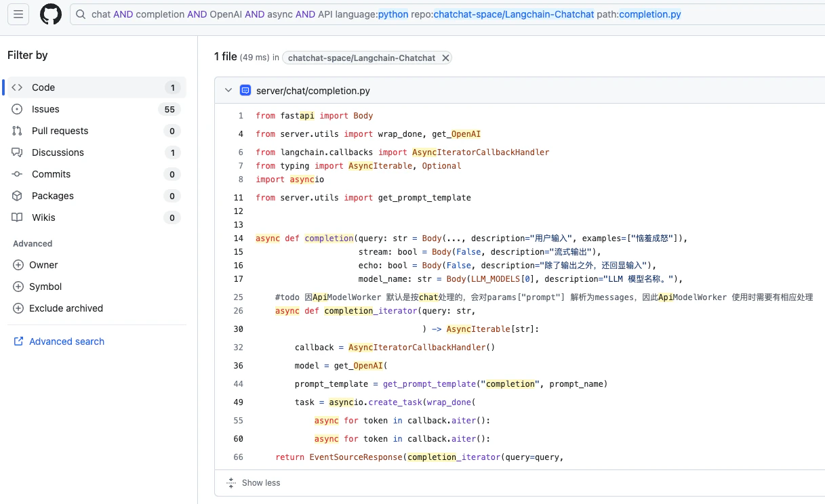Viewport: 825px width, 504px height.
Task: Add a Symbol filter
Action: pyautogui.click(x=37, y=287)
